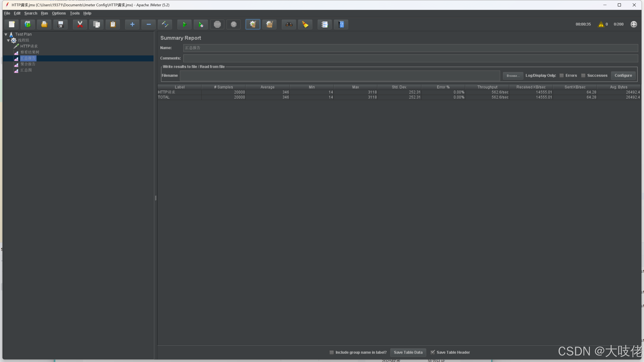Click Start no pauses toolbar icon
644x362 pixels.
[x=200, y=24]
